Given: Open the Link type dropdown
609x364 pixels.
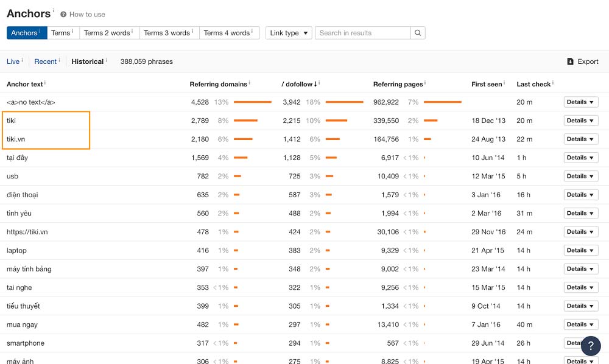Looking at the screenshot, I should (289, 33).
